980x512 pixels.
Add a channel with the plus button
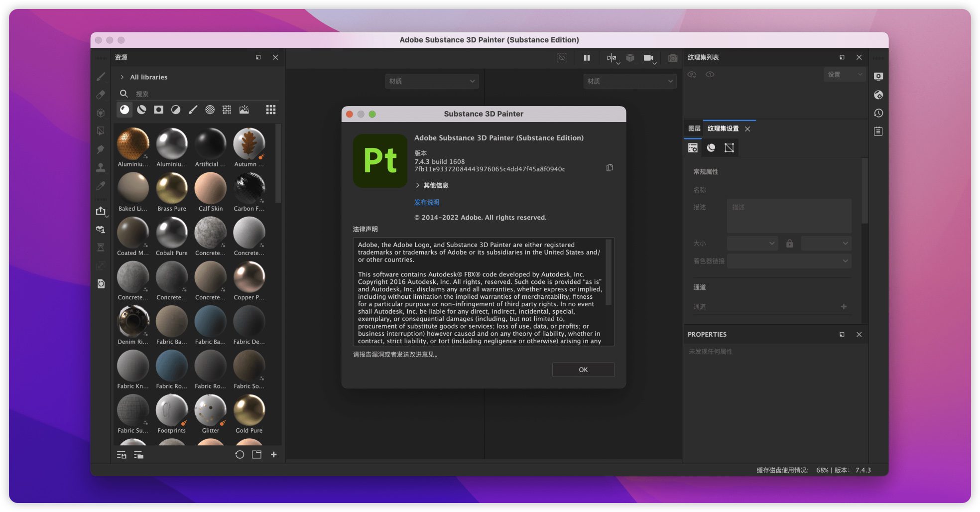pos(844,307)
